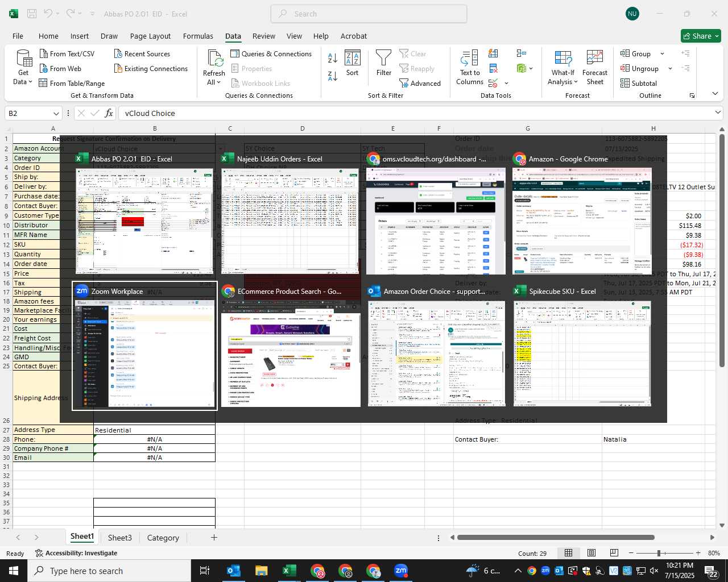This screenshot has height=582, width=728.
Task: Create a Forecast Sheet
Action: tap(595, 68)
